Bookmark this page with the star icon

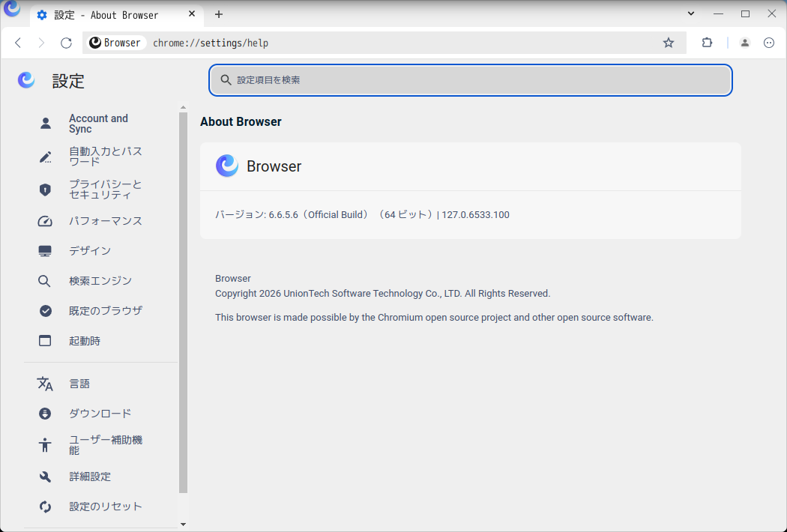tap(669, 43)
